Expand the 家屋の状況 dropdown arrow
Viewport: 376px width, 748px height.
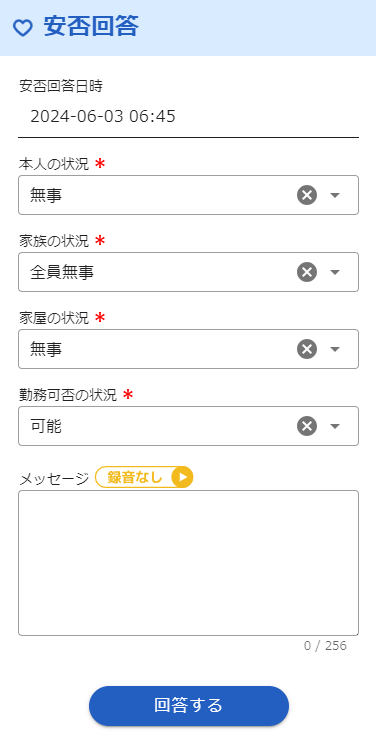point(335,349)
